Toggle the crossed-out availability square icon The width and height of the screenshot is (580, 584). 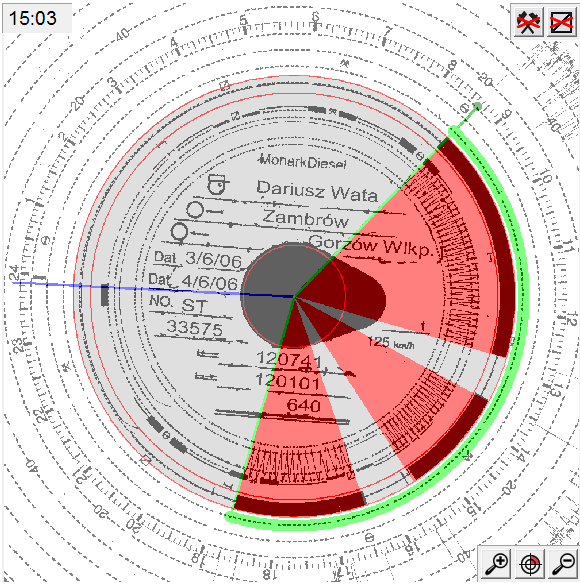(x=561, y=21)
